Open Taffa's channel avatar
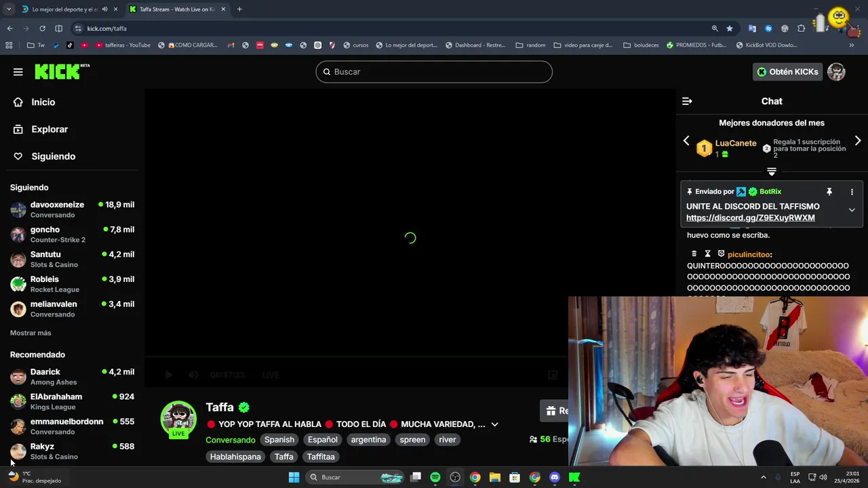The height and width of the screenshot is (488, 868). click(x=178, y=419)
